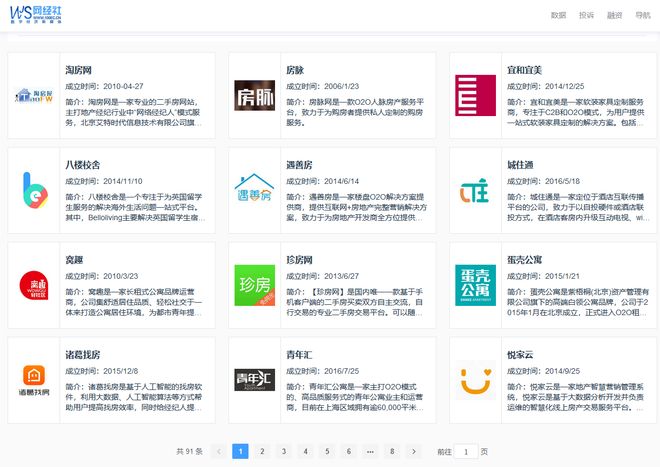
Task: Go to pagination page 6
Action: (x=349, y=451)
